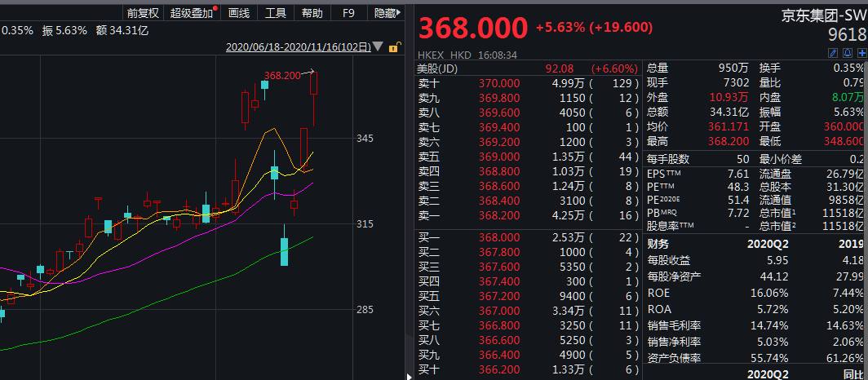868x380 pixels.
Task: Select the 卖二 368.400 ask row
Action: (528, 201)
